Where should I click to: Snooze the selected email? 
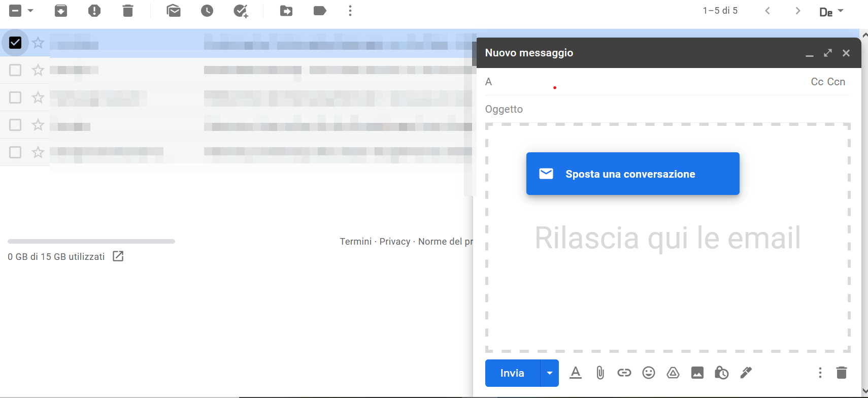[x=207, y=11]
